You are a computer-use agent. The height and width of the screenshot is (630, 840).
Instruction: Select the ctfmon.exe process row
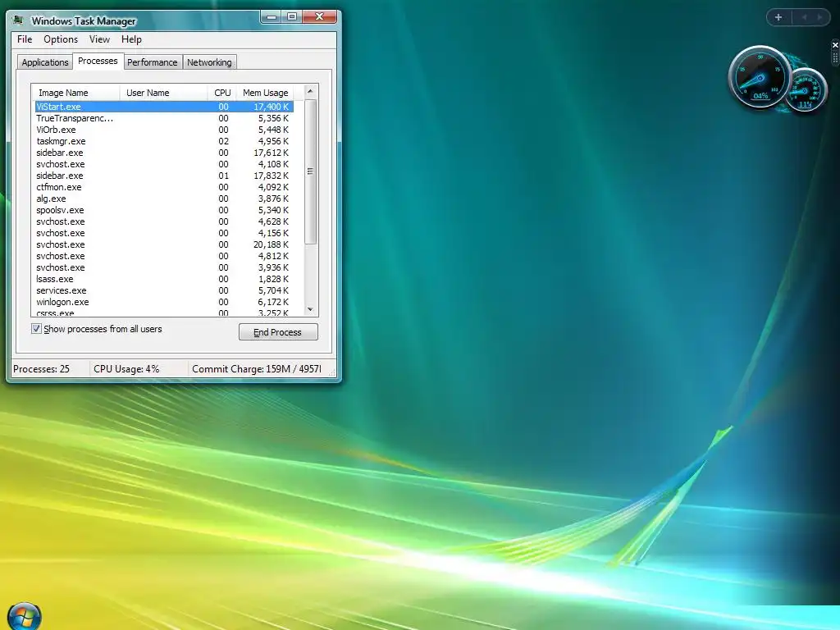pos(164,187)
